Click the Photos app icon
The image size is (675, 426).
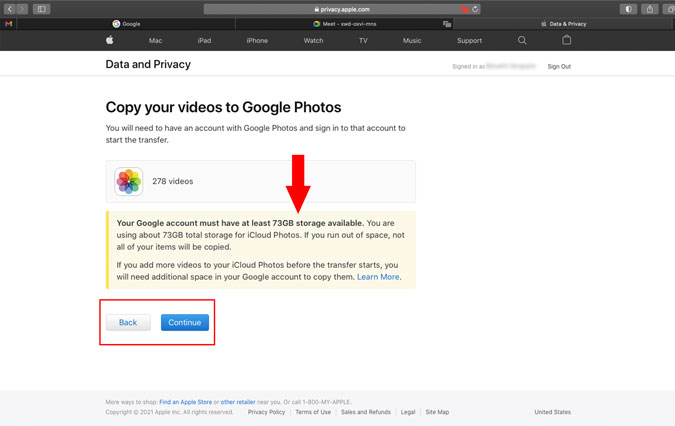click(128, 181)
